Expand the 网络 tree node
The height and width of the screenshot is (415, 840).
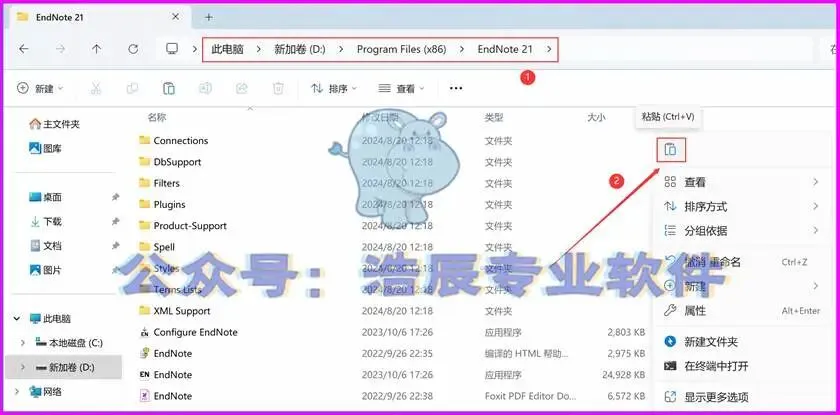coord(17,392)
